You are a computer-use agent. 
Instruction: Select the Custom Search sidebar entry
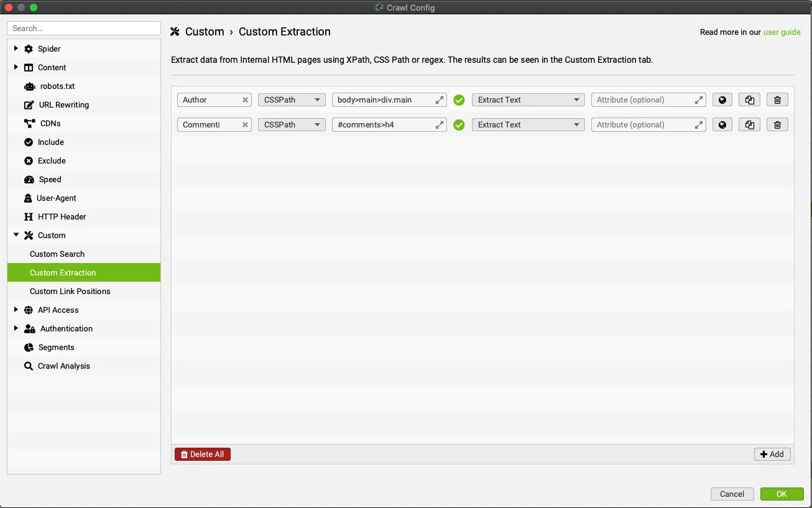(57, 254)
